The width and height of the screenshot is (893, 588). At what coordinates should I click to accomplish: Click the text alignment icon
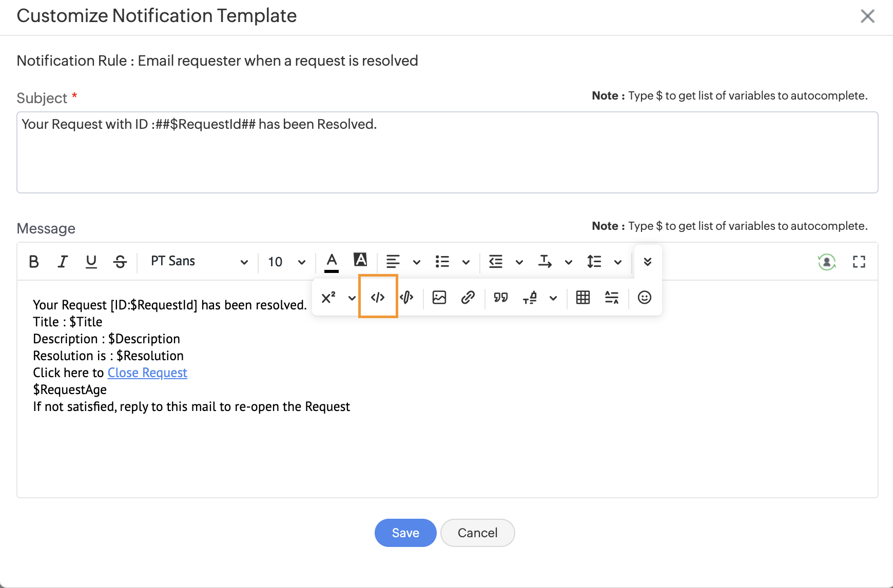(x=393, y=262)
